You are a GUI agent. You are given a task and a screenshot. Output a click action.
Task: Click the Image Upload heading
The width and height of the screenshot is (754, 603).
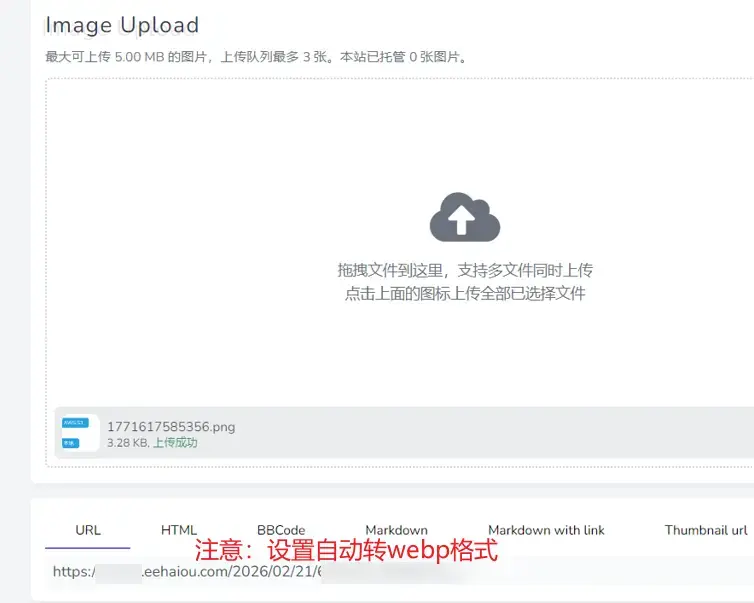tap(122, 25)
